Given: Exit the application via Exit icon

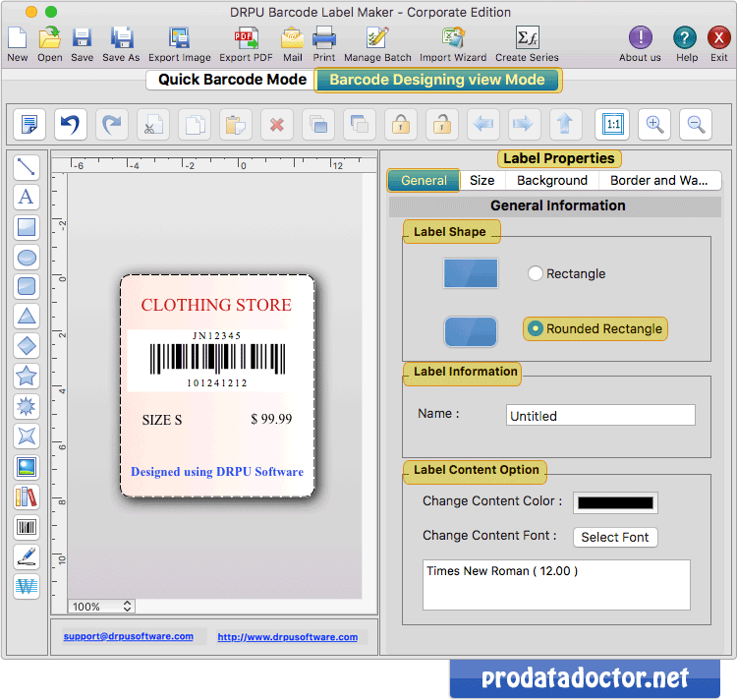Looking at the screenshot, I should click(719, 44).
